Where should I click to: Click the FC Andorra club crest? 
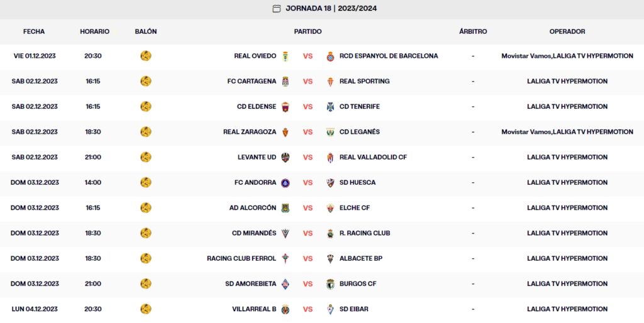286,183
